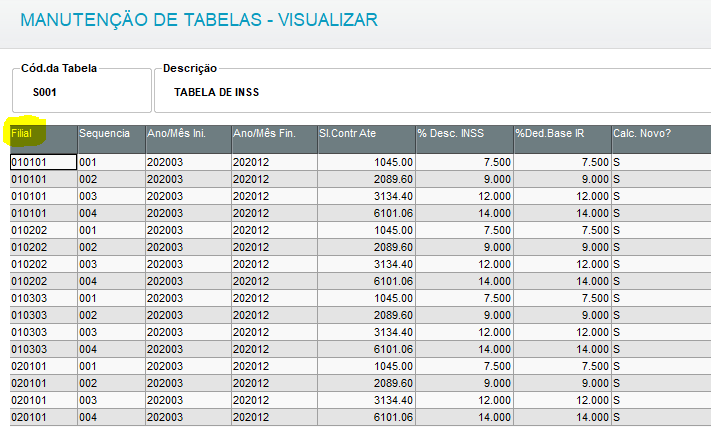Click the Ano/Mês Ini. column header
Viewport: 711px width, 427px height.
[189, 140]
